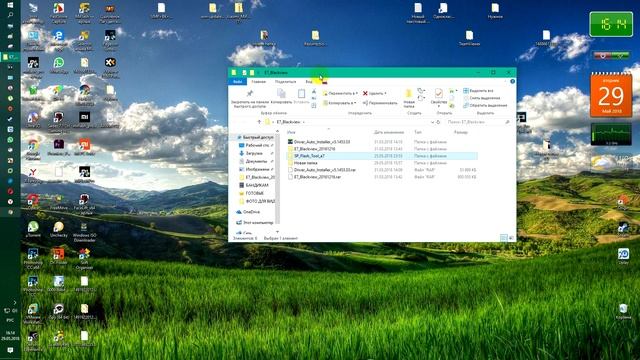Click the ET_Blackview address bar path
This screenshot has height=360, width=640.
[288, 122]
